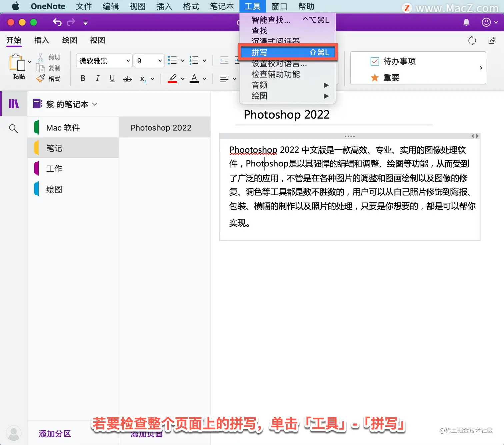Select the 工作 section
Viewport: 504px width, 445px height.
[73, 169]
